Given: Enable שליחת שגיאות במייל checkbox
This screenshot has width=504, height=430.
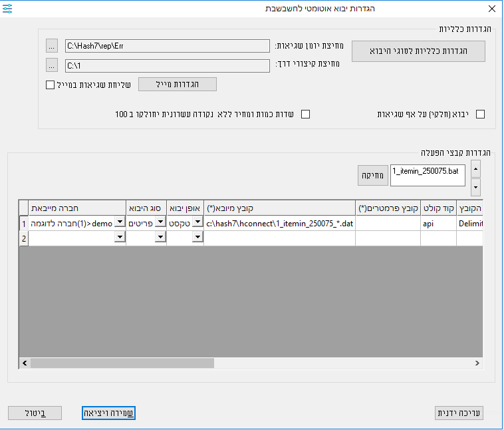Looking at the screenshot, I should tap(50, 85).
